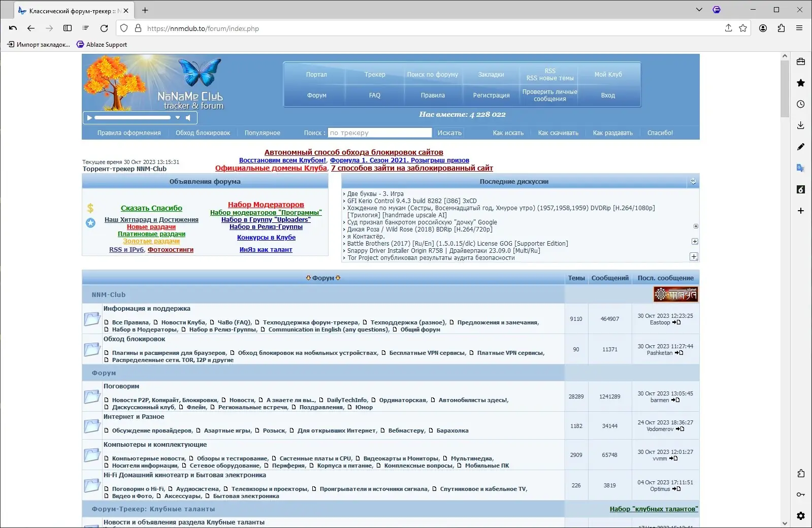This screenshot has width=812, height=528.
Task: Open the Сказать Спасибо link
Action: [151, 208]
